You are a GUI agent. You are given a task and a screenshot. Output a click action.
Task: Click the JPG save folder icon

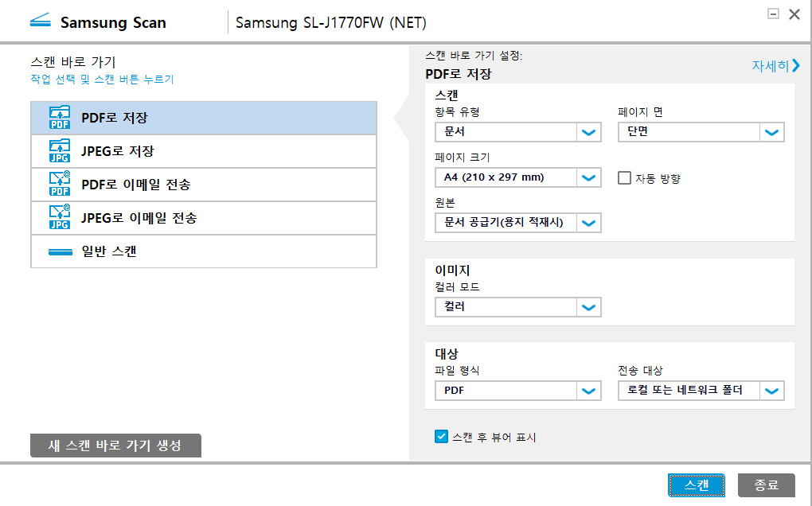[x=60, y=151]
